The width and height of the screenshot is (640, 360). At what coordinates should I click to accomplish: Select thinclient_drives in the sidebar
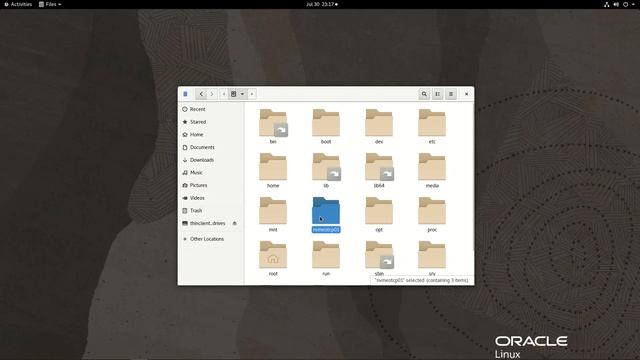[207, 223]
